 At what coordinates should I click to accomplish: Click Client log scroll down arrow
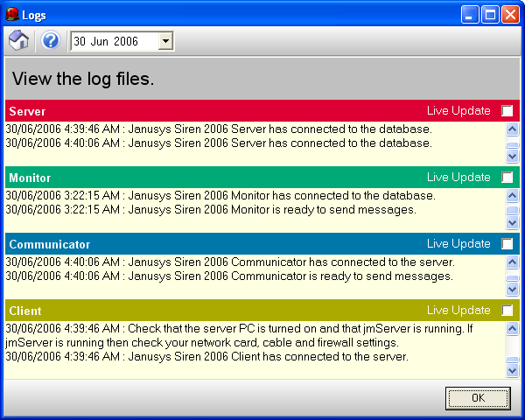[x=512, y=370]
